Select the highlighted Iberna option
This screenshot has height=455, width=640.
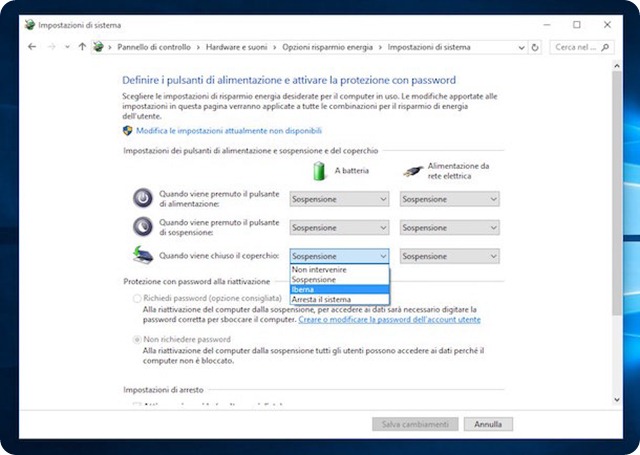(x=340, y=290)
